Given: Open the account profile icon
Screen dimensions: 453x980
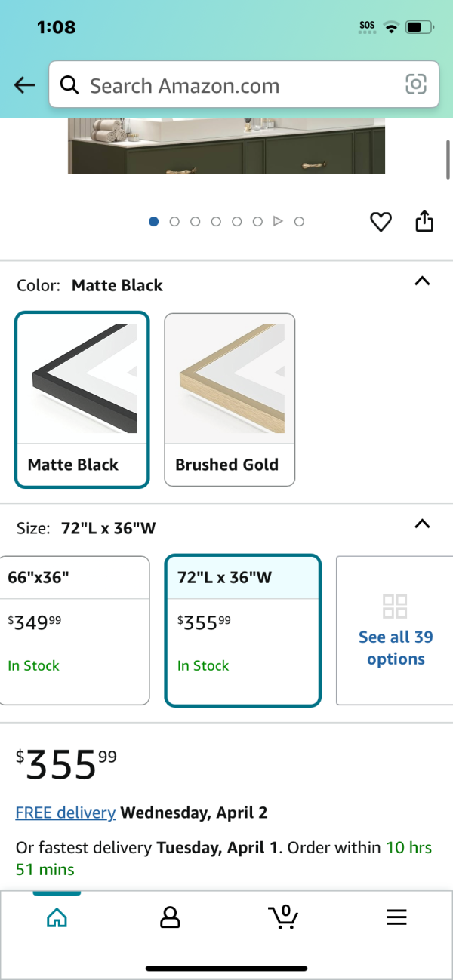Looking at the screenshot, I should (170, 917).
